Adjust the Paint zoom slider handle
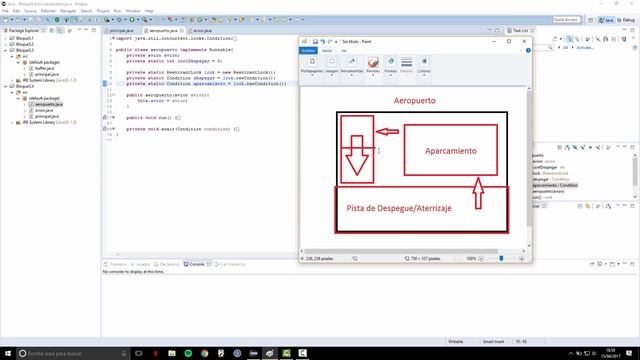The width and height of the screenshot is (640, 360). 501,258
